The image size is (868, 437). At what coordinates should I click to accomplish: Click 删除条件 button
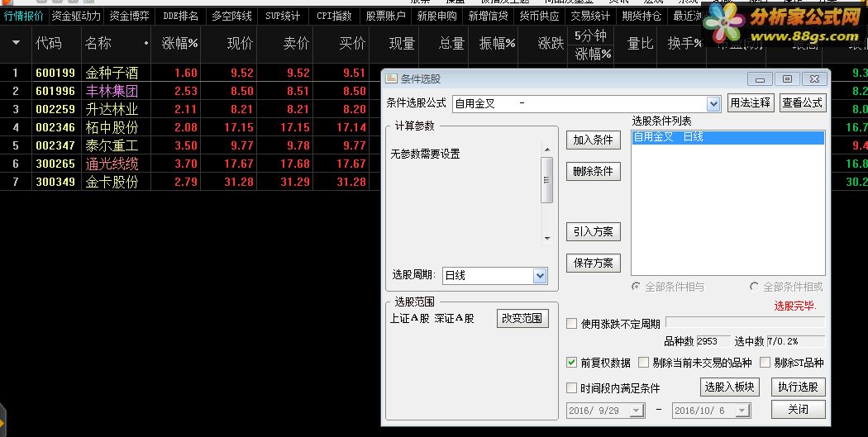[593, 172]
